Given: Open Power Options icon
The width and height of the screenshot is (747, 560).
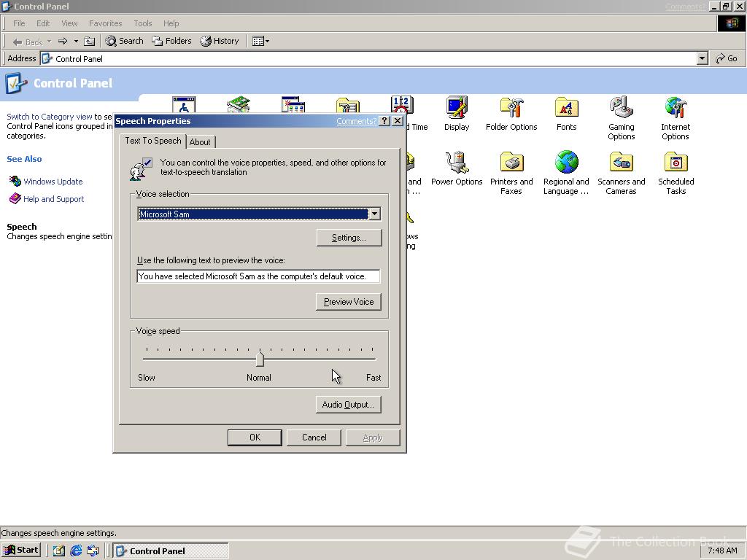Looking at the screenshot, I should pos(457,168).
